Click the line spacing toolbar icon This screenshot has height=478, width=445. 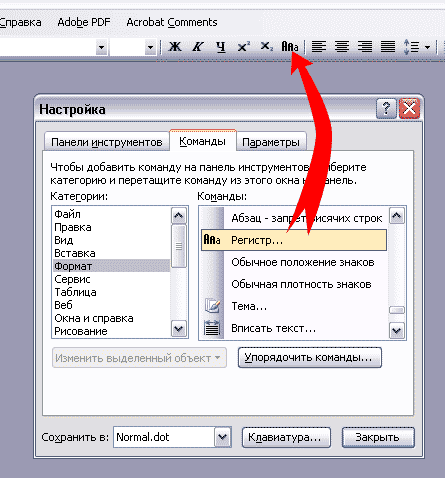[411, 47]
